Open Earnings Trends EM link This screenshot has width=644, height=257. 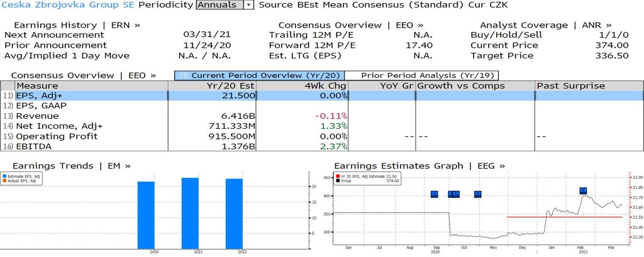tap(72, 166)
